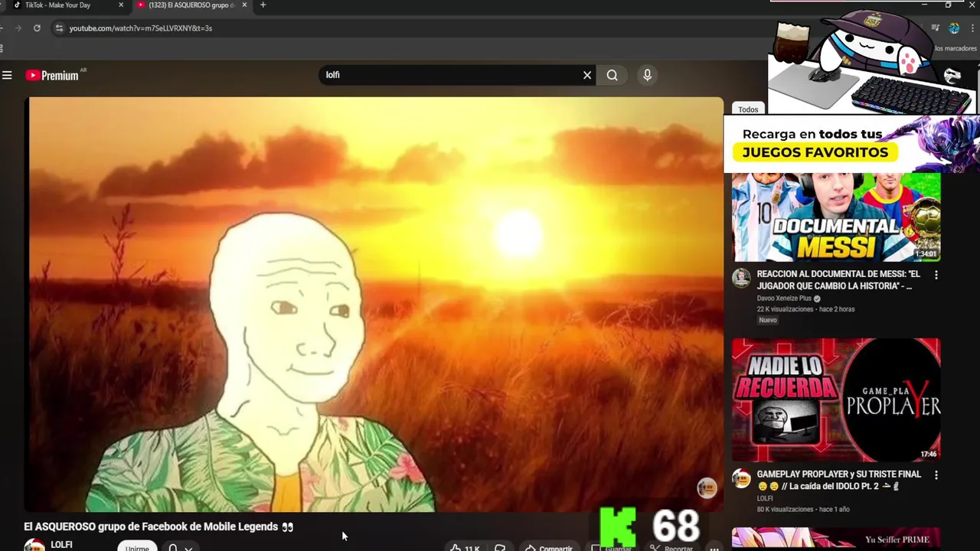Switch to TikTok - Make Your Day tab

57,5
